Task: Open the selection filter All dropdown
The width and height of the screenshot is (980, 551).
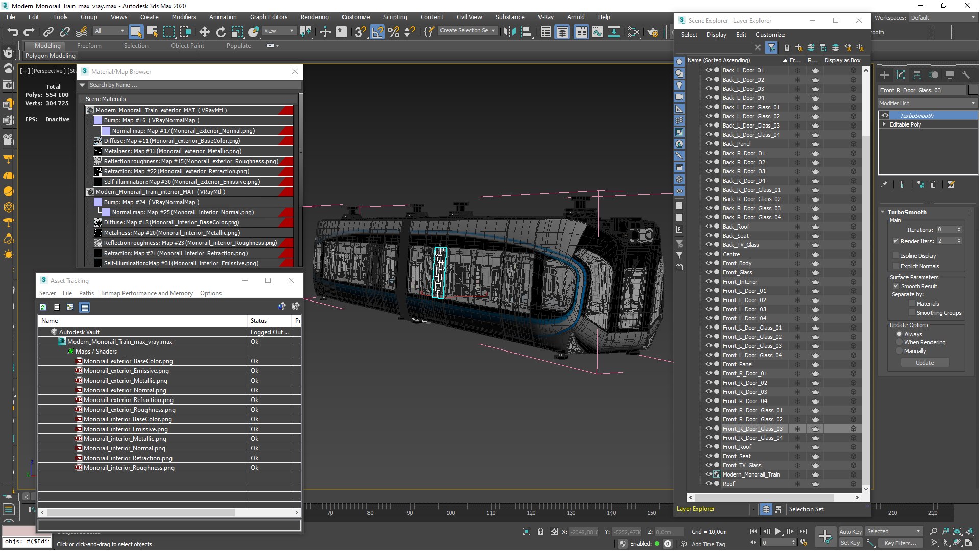Action: (109, 31)
